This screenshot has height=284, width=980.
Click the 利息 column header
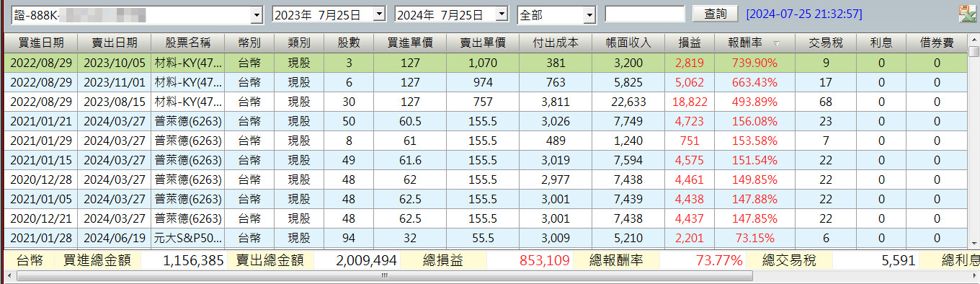point(881,43)
